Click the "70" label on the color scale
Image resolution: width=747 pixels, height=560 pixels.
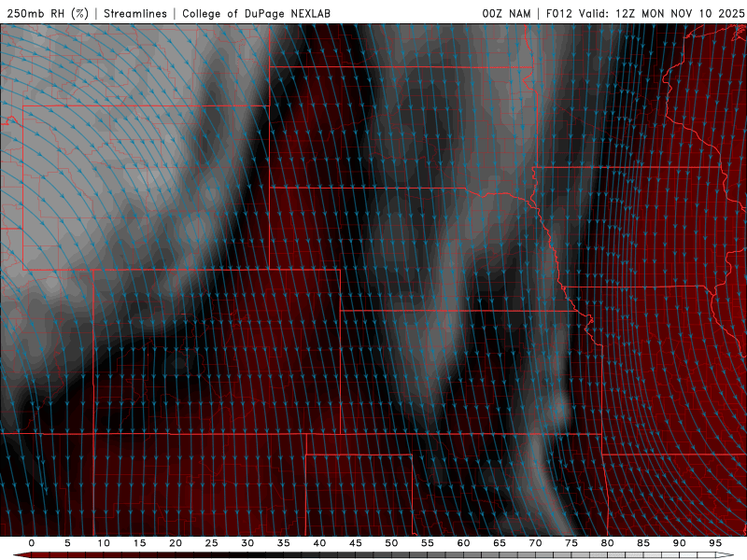(535, 543)
